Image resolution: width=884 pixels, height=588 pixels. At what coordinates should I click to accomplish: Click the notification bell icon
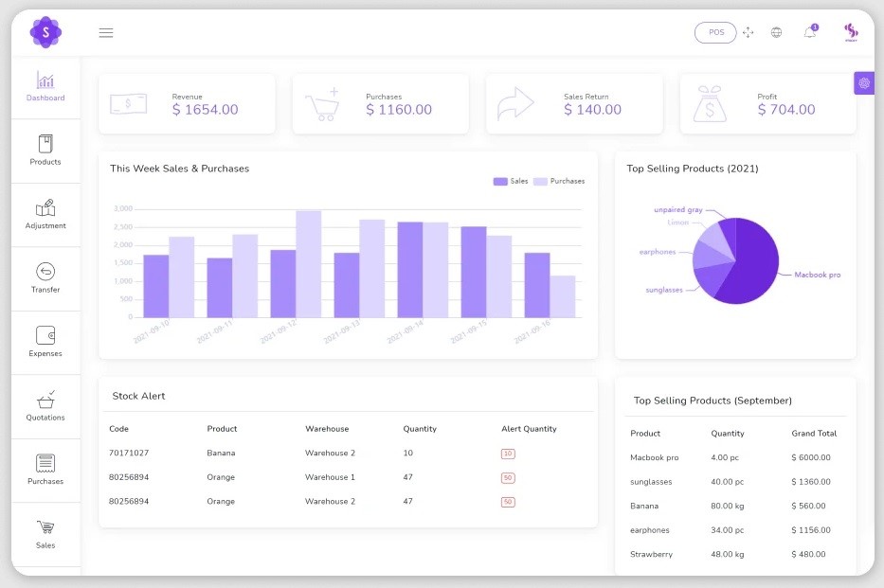click(x=810, y=32)
